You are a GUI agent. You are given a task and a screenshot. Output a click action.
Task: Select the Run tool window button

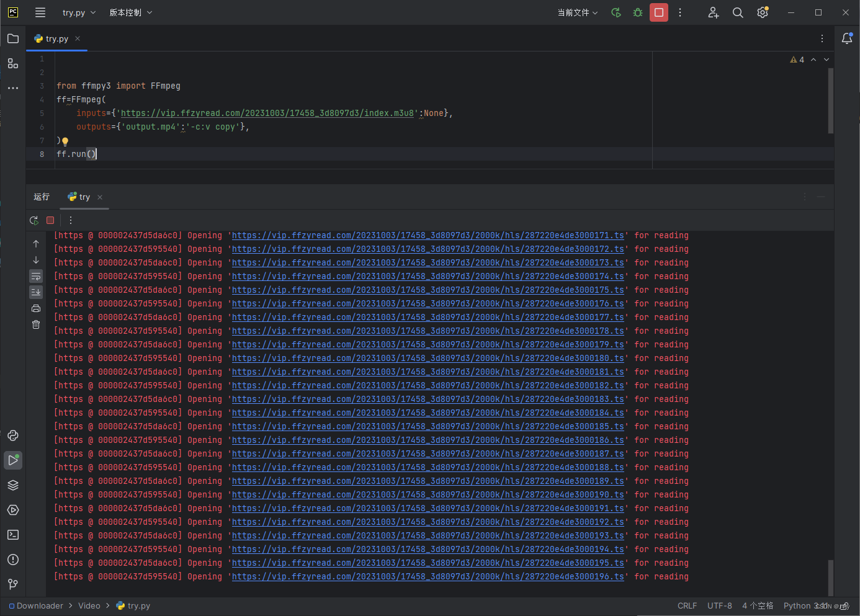coord(13,460)
